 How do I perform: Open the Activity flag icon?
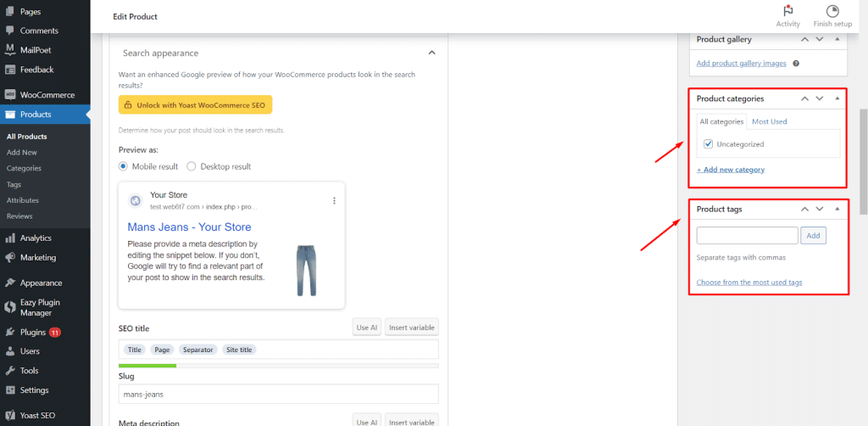787,11
